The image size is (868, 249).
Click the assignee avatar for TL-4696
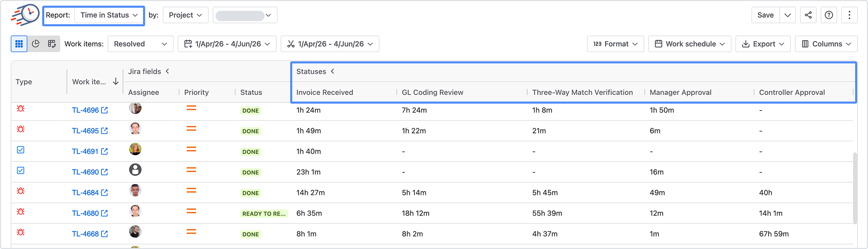coord(135,108)
